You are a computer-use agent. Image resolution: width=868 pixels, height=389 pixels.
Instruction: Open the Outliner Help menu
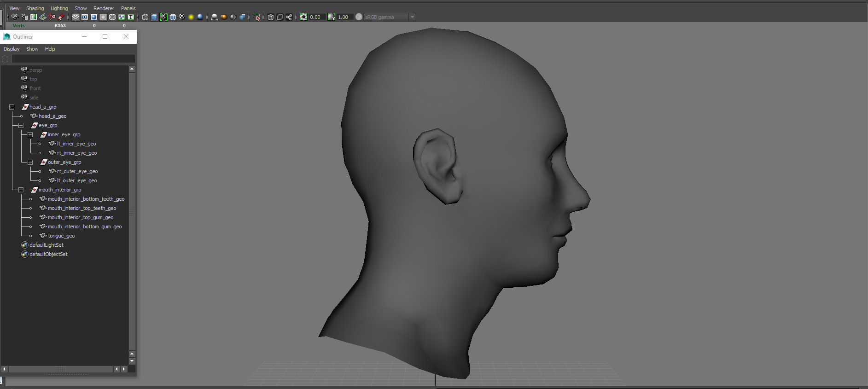click(50, 49)
